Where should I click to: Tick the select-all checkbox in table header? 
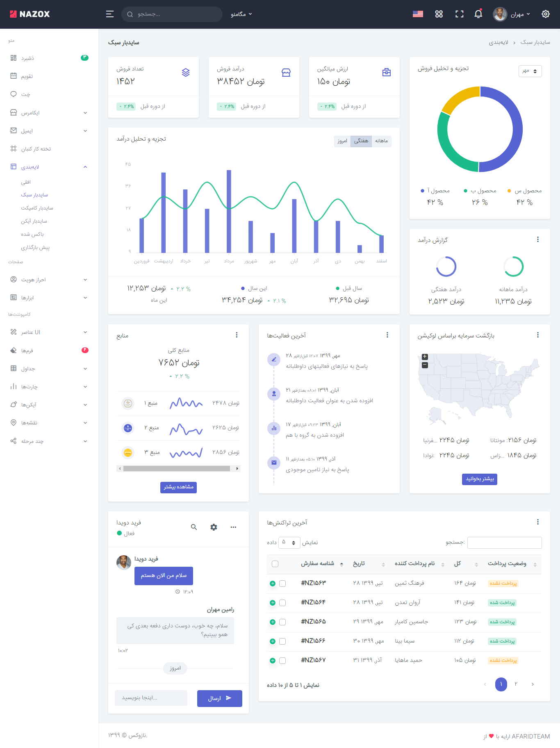tap(275, 564)
